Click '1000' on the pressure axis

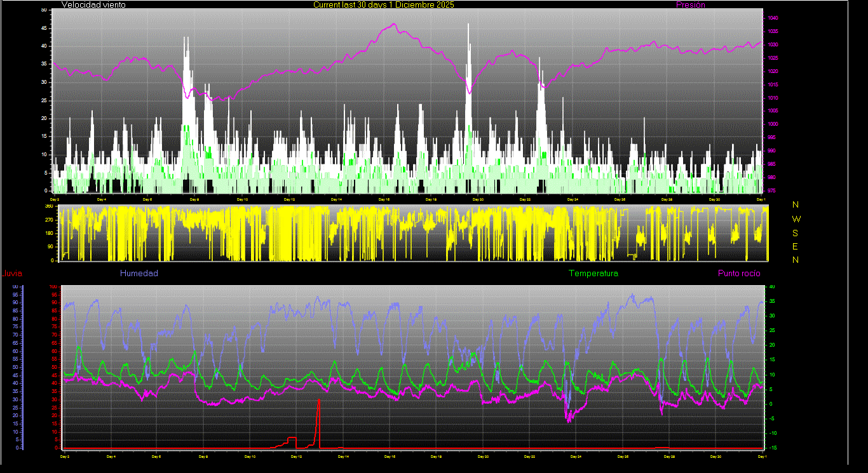[773, 124]
